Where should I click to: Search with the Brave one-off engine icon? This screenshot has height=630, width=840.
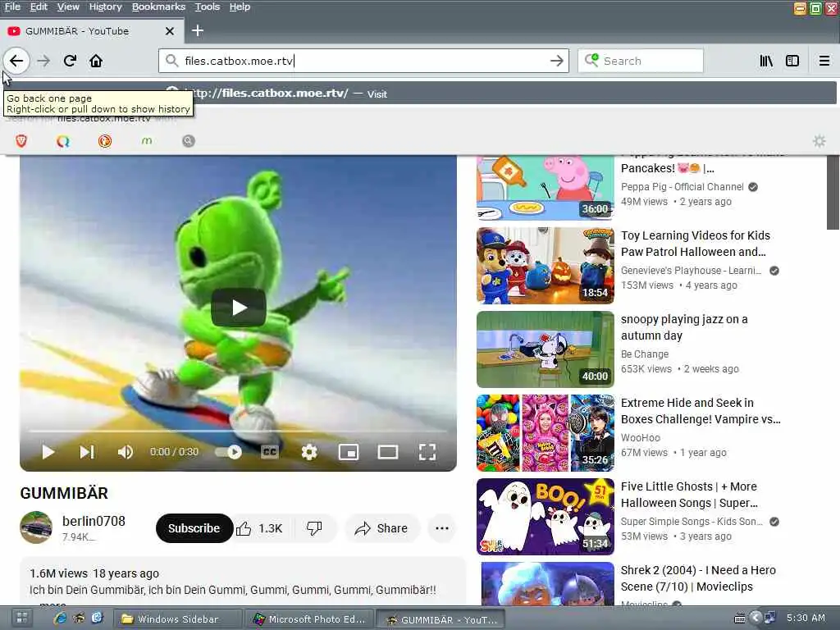click(x=21, y=141)
